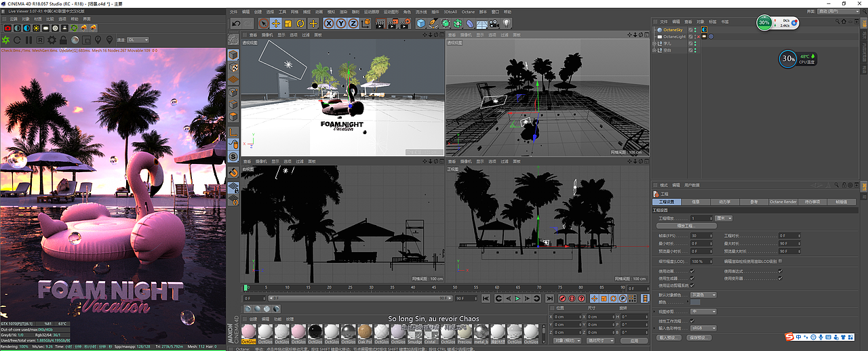Add a floor/environment with the grid icon
The image size is (868, 351).
[482, 24]
